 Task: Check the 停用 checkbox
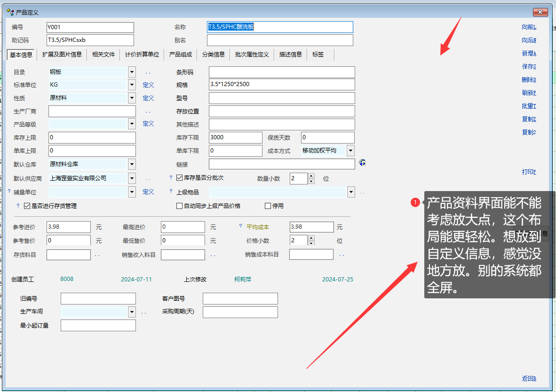click(268, 206)
